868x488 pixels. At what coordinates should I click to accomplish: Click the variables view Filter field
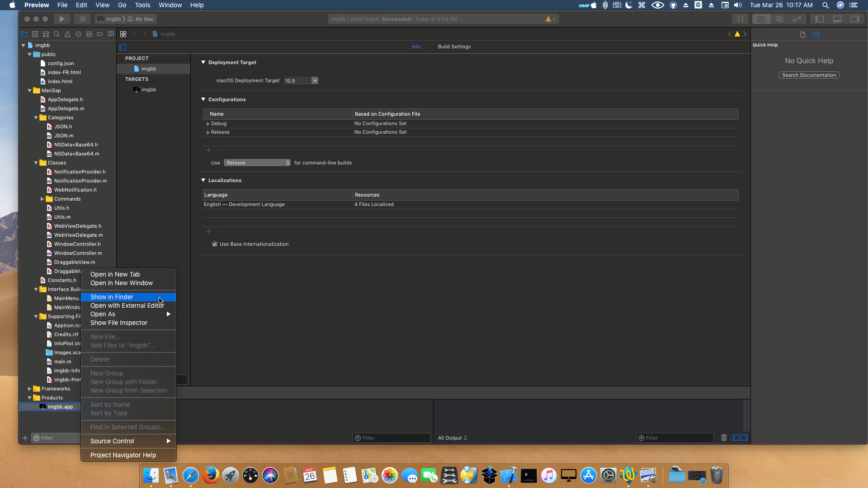point(392,438)
